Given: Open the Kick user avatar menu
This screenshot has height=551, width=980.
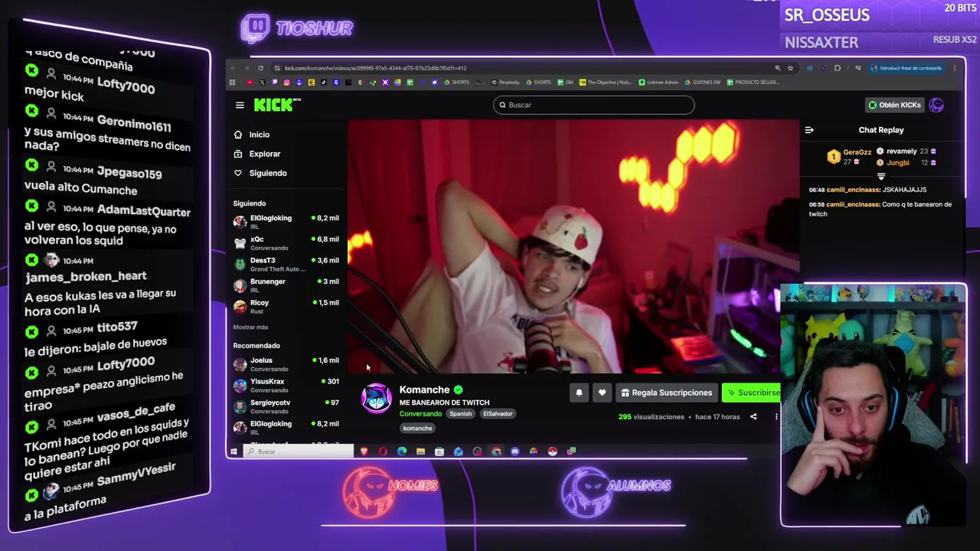Looking at the screenshot, I should click(936, 105).
